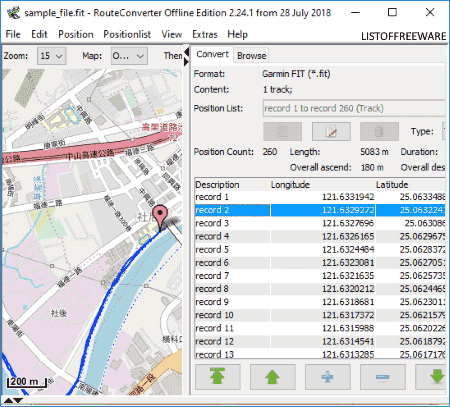Image resolution: width=450 pixels, height=407 pixels.
Task: Open the Extras menu
Action: [205, 34]
